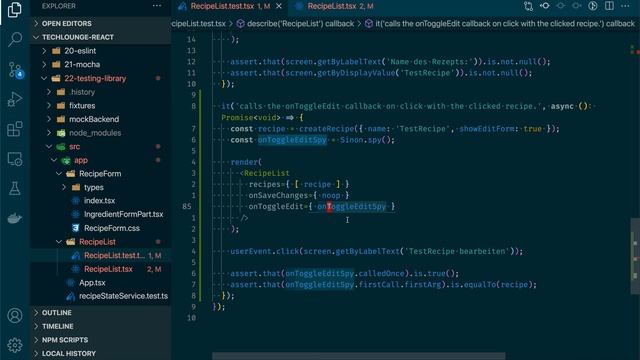This screenshot has width=640, height=360.
Task: Click the timeline clock icon in editor toolbar
Action: 593,6
